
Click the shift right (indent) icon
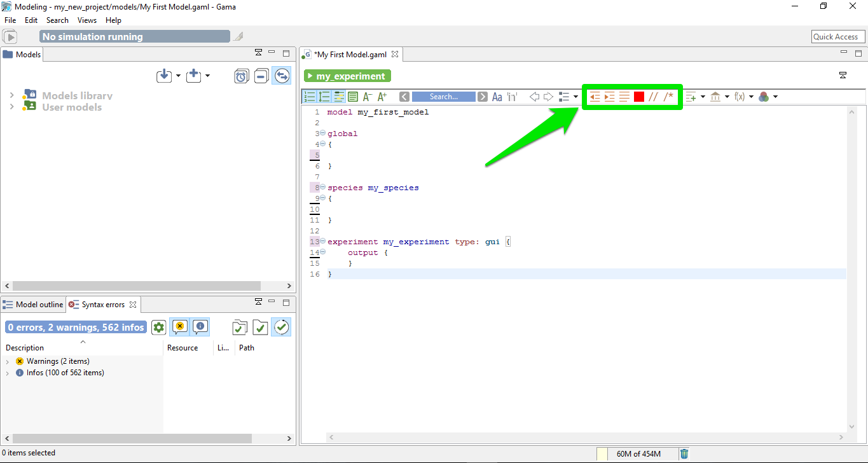tap(609, 97)
